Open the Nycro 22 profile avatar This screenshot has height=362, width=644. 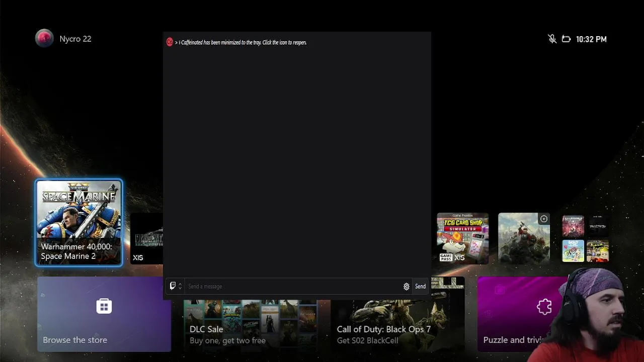pyautogui.click(x=44, y=39)
